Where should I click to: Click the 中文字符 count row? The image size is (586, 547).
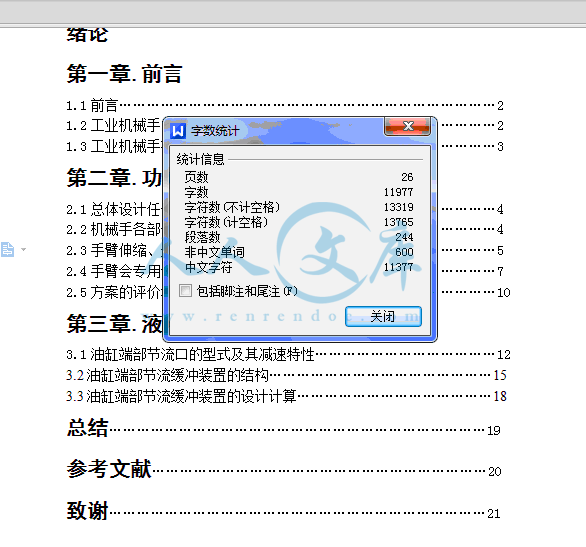point(299,267)
